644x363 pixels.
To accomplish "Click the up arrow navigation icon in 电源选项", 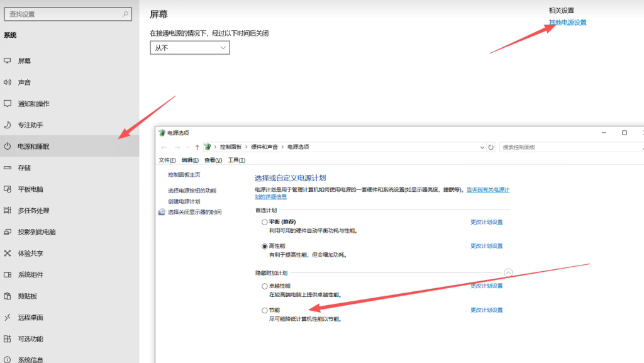I will (x=197, y=147).
